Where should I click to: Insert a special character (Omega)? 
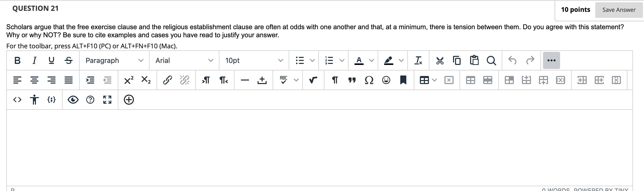pos(369,80)
